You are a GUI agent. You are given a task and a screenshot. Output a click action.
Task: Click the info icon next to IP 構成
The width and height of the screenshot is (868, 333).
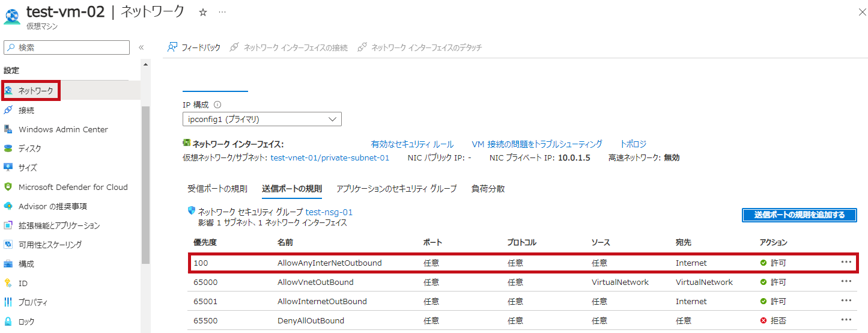pos(217,105)
